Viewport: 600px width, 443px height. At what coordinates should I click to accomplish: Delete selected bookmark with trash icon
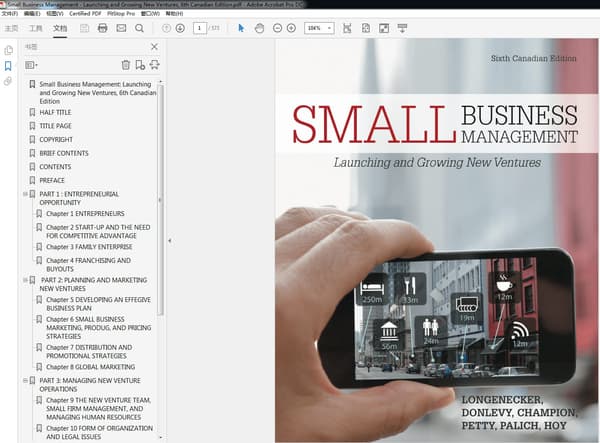pyautogui.click(x=126, y=65)
